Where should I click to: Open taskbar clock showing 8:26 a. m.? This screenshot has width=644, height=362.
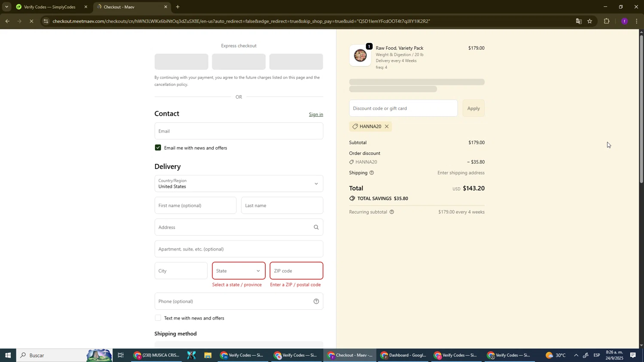tap(614, 355)
